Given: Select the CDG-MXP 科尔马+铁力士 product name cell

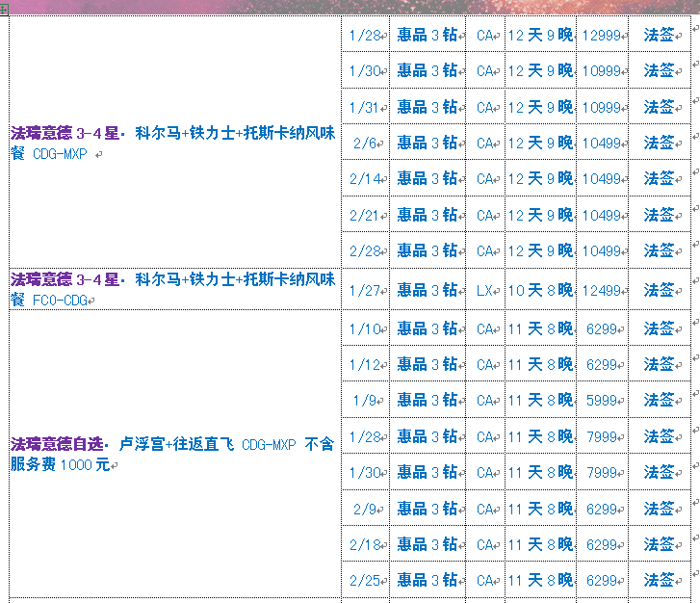Looking at the screenshot, I should [x=175, y=142].
